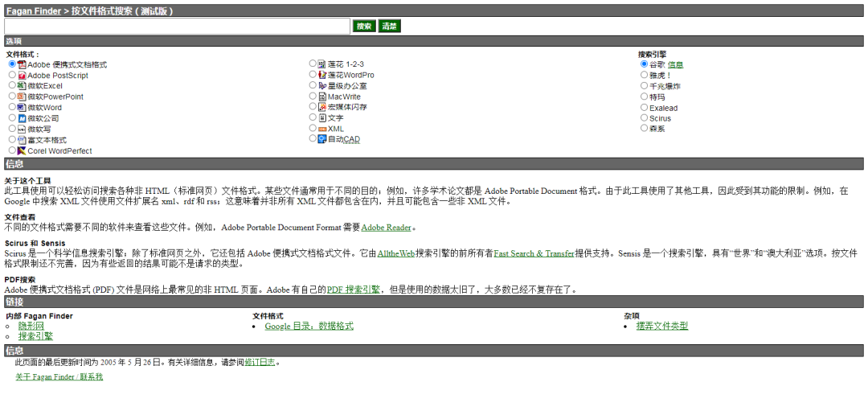Click the 莲花 1-2-3 icon
868x411 pixels.
pyautogui.click(x=322, y=64)
